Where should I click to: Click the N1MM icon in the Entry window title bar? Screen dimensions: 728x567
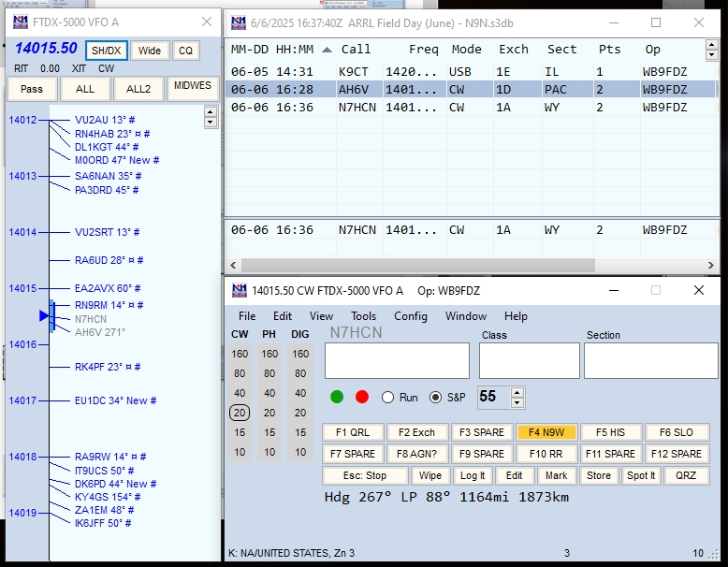240,291
